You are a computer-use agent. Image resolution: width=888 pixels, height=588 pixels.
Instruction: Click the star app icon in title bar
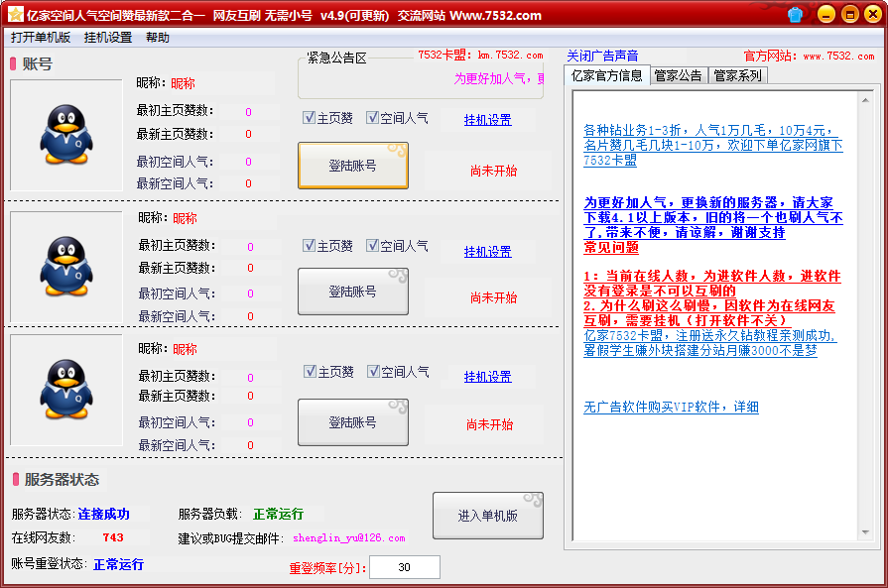point(15,15)
